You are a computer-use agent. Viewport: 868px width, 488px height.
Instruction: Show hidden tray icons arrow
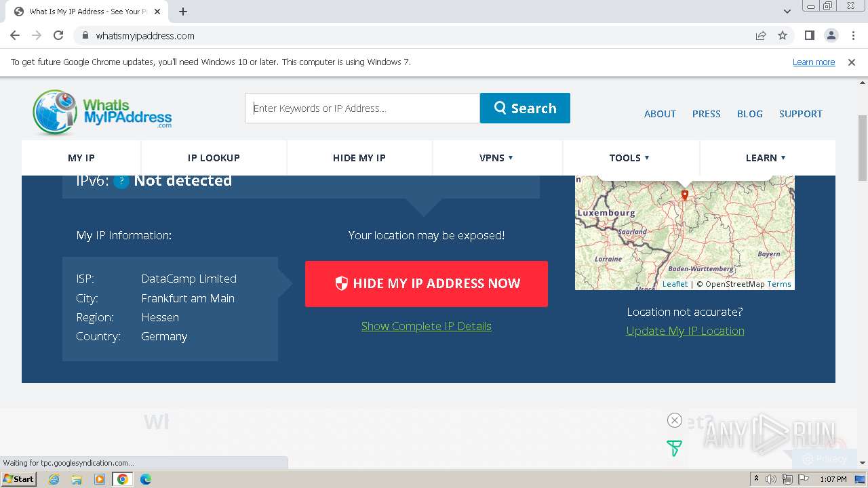coord(756,479)
